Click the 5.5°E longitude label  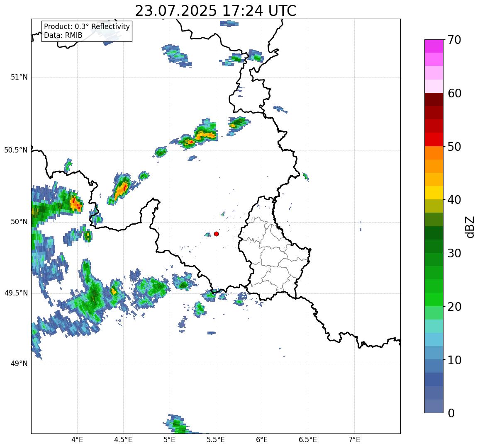[x=216, y=440]
